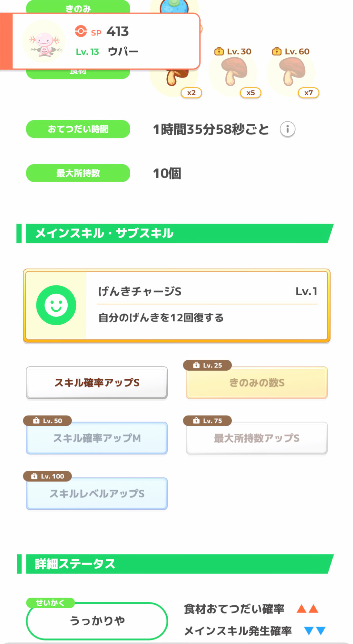353x644 pixels.
Task: Tap the locked スキル確率アップM sub skill
Action: click(97, 438)
